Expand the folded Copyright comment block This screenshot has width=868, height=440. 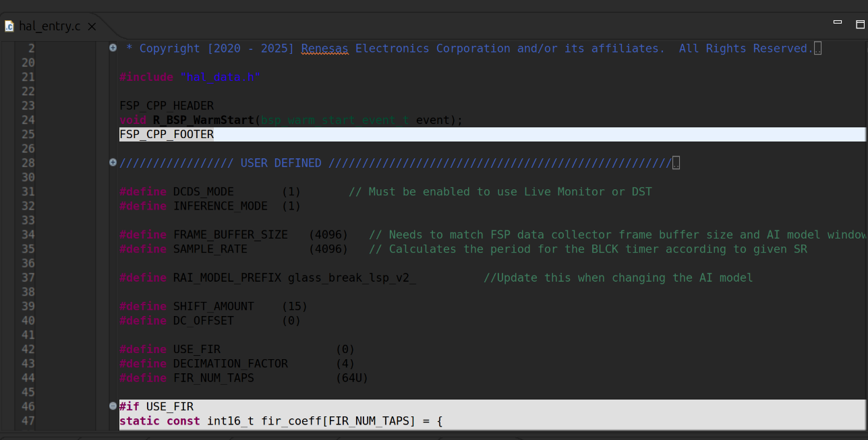click(113, 48)
